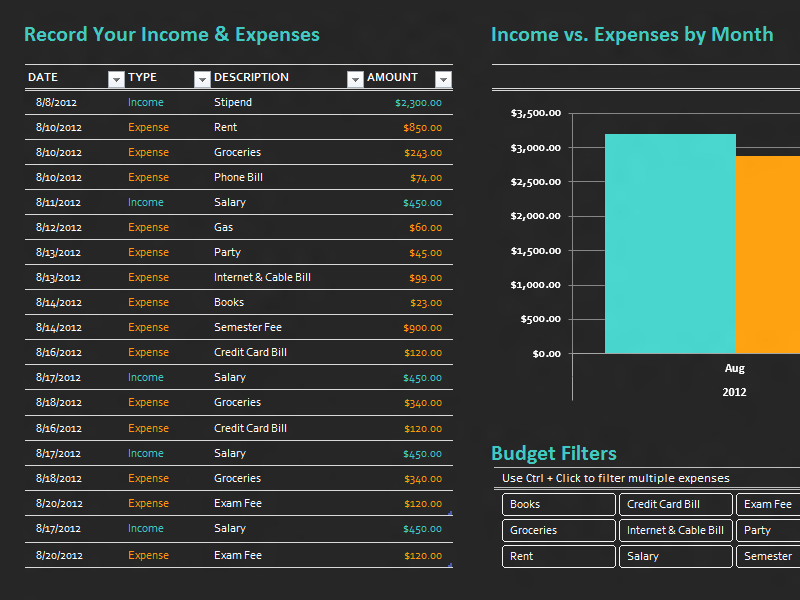This screenshot has width=800, height=600.
Task: Select the $23.00 amount cell
Action: (426, 303)
